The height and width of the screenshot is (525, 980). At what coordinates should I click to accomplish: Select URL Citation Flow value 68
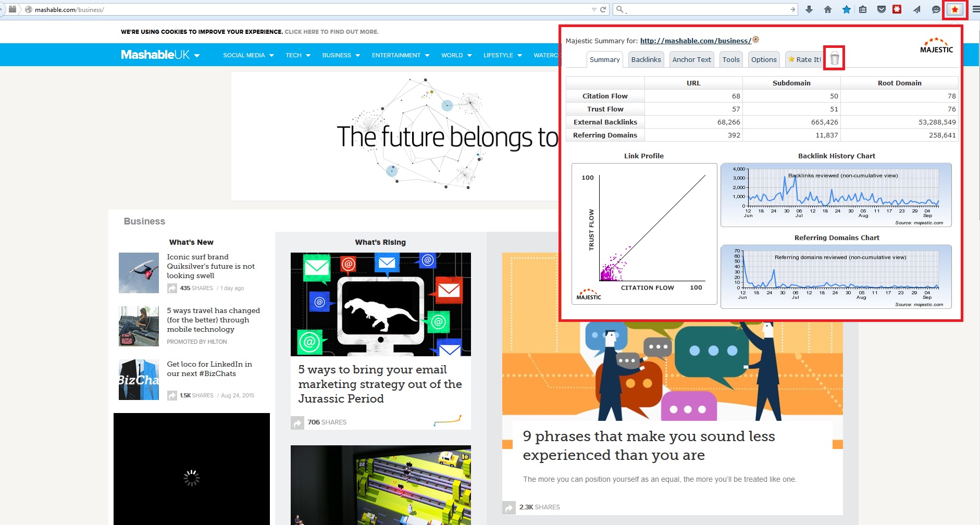click(736, 96)
